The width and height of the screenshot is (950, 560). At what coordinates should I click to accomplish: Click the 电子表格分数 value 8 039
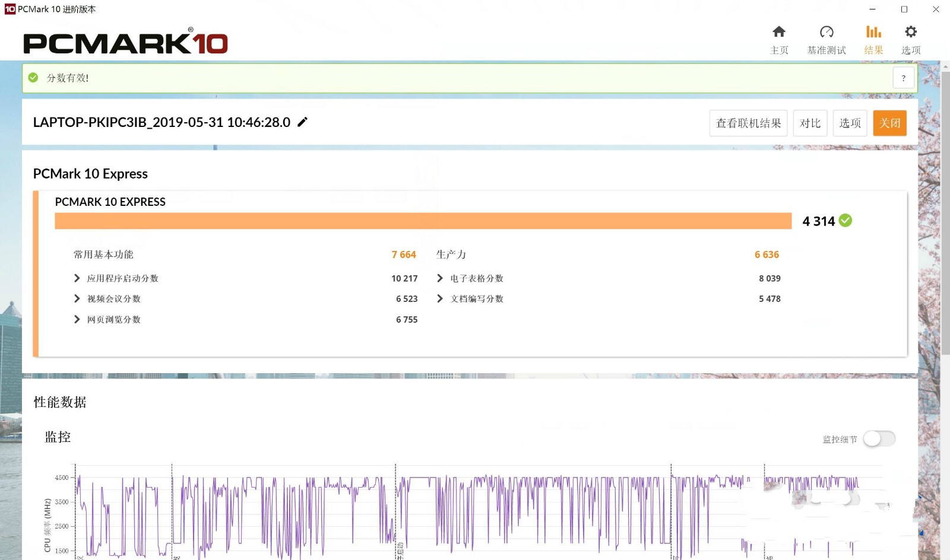tap(769, 278)
